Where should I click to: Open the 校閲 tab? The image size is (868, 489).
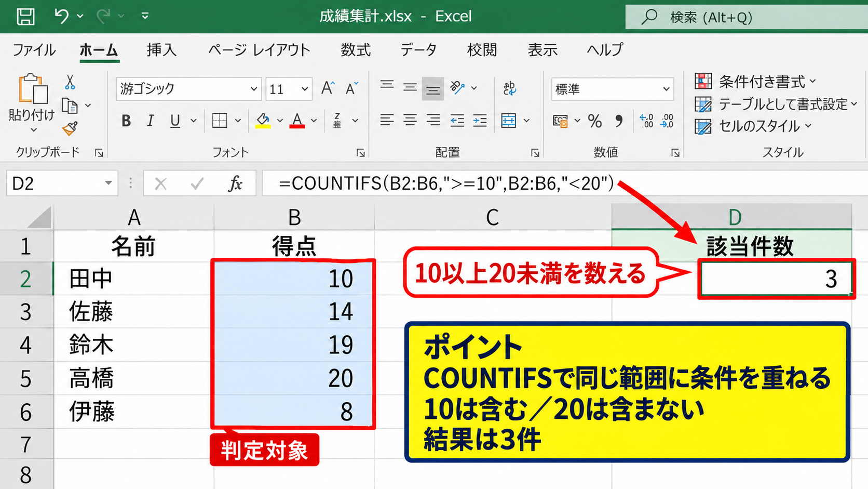[482, 50]
